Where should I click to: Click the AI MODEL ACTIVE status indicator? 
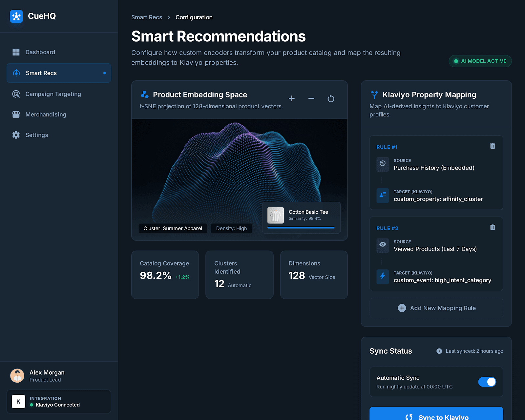pos(480,61)
